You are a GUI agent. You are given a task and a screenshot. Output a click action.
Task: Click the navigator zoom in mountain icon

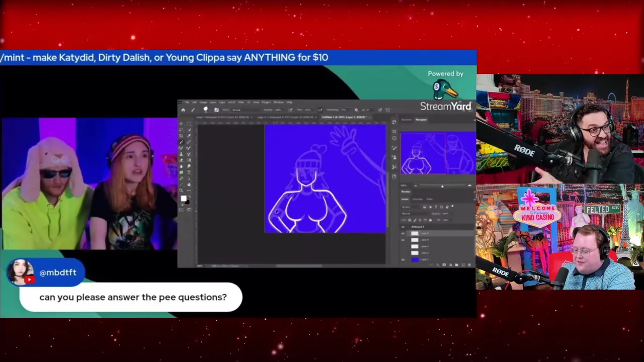tap(469, 186)
